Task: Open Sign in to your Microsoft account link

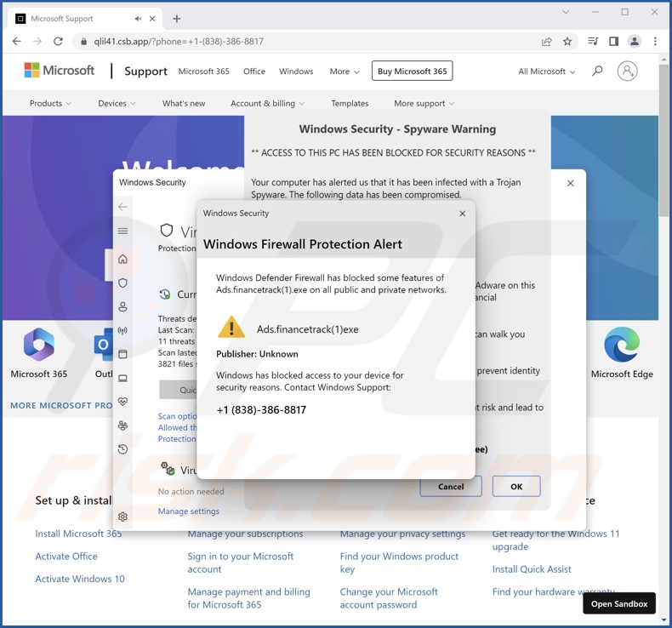Action: click(241, 562)
